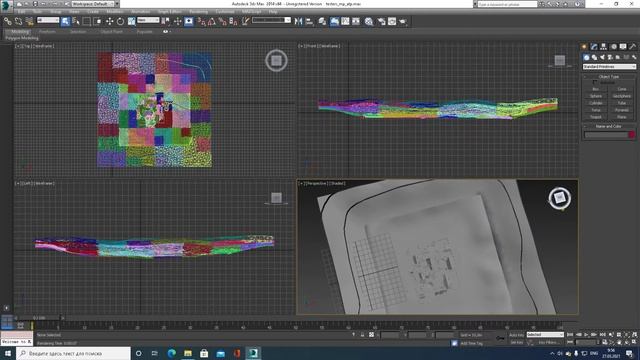640x360 pixels.
Task: Select the Systems category icon
Action: [x=634, y=57]
